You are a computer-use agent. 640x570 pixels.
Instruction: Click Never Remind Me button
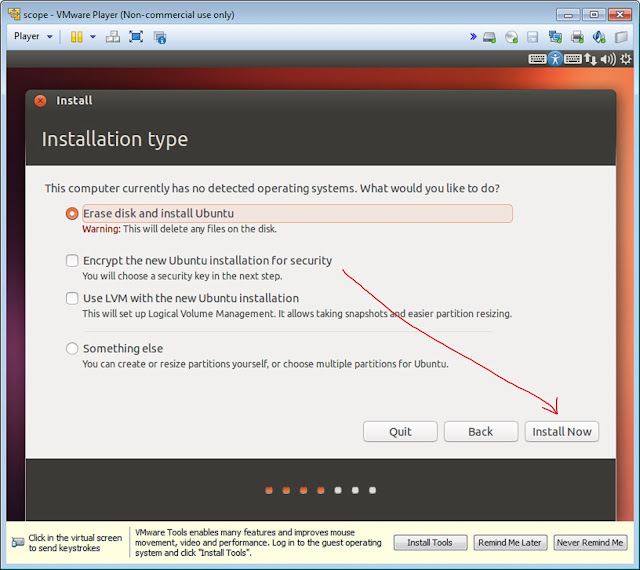tap(590, 543)
